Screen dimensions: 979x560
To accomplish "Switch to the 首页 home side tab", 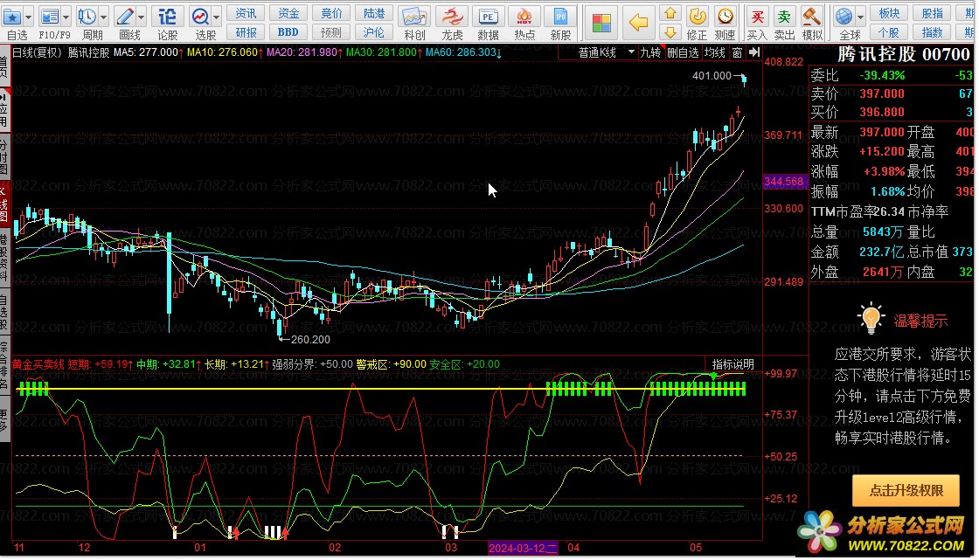I will tap(4, 66).
